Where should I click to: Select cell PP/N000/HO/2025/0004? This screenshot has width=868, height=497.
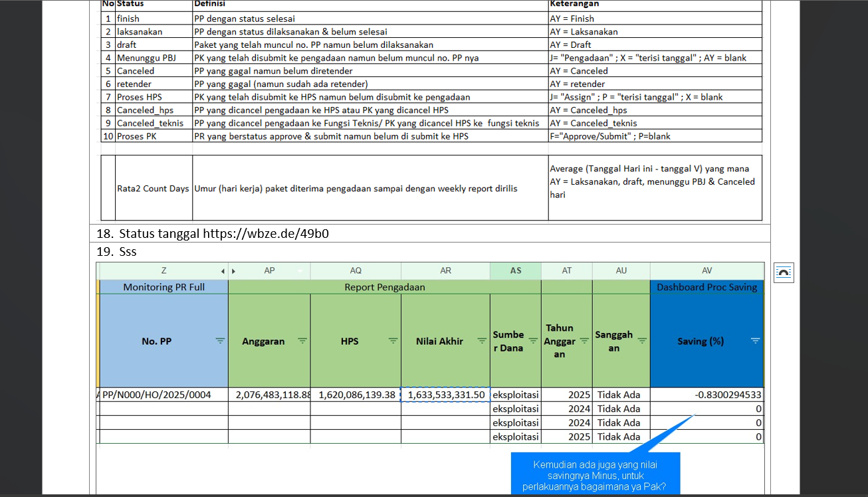coord(158,395)
